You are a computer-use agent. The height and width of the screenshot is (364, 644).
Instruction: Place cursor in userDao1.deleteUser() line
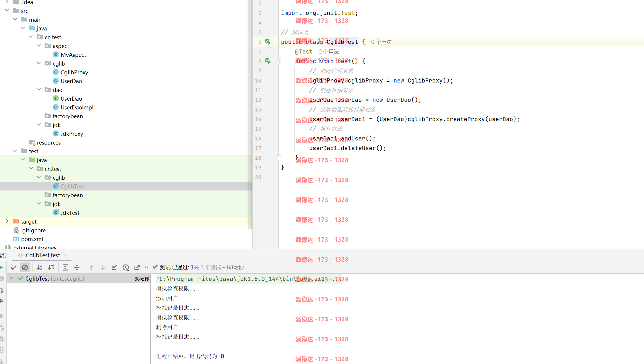[347, 148]
